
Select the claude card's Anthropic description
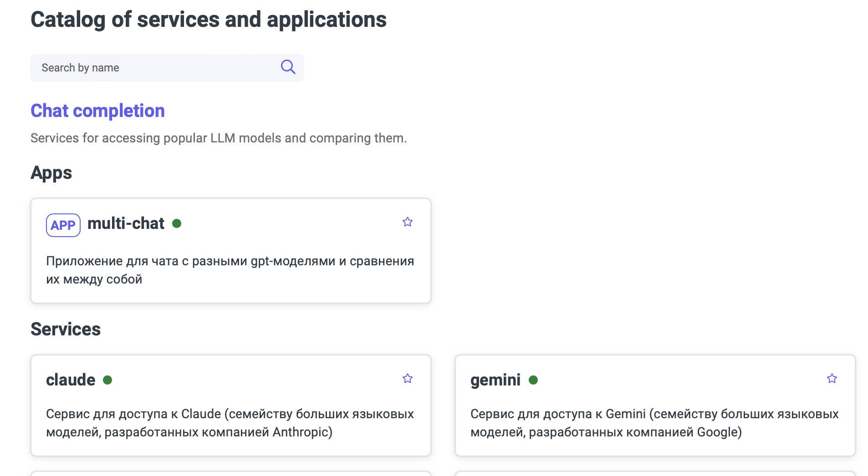230,423
